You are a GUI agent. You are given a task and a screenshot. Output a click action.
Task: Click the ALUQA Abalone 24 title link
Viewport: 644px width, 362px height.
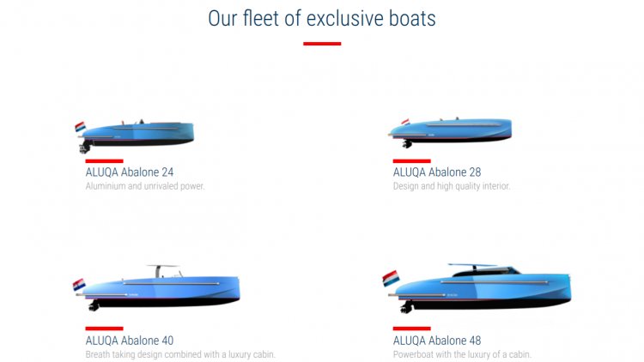130,172
